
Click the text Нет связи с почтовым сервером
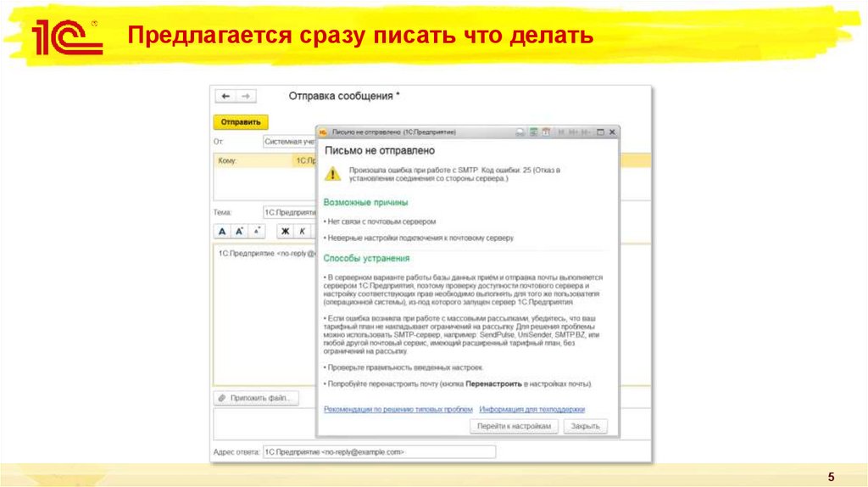click(381, 221)
